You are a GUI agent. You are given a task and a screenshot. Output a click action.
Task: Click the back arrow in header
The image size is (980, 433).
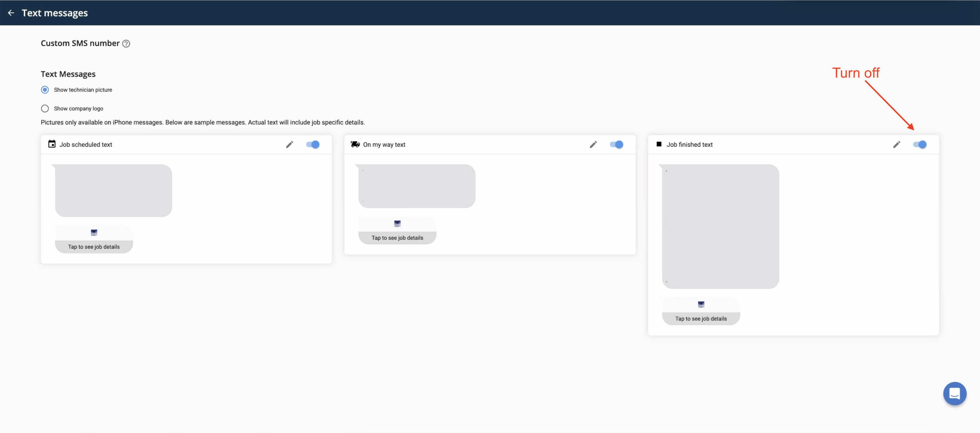(x=11, y=13)
